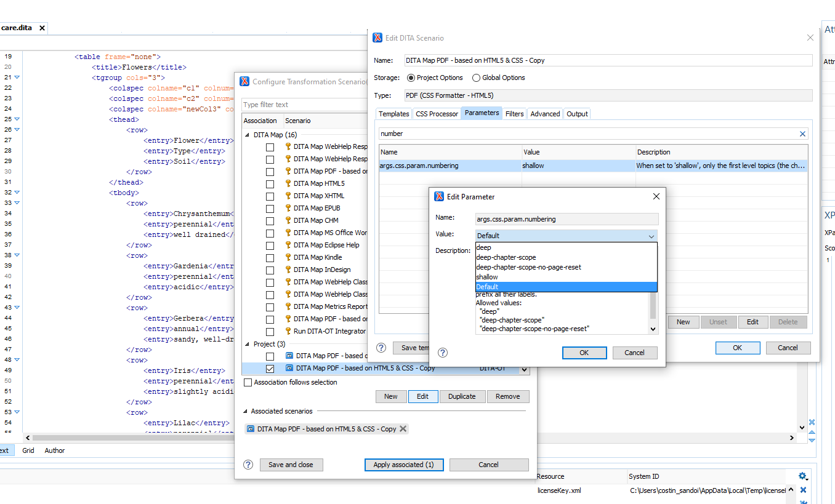Screen dimensions: 835x504
Task: Click the editor vertical scrollbar down arrow
Action: (x=802, y=427)
